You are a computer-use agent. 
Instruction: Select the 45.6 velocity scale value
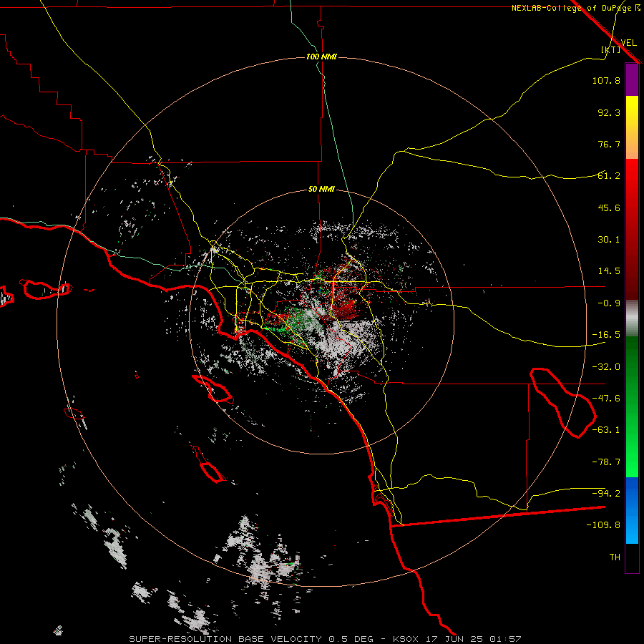(609, 208)
